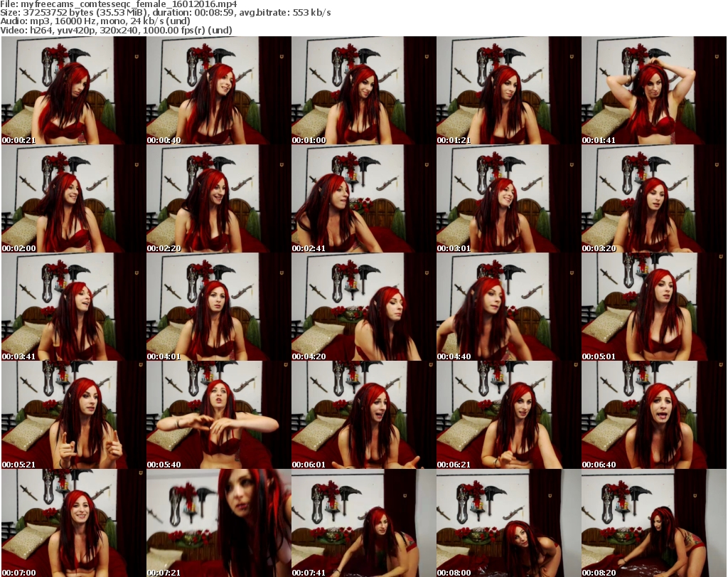728x577 pixels.
Task: Click the Audio mp3 16000 Hz info line
Action: pyautogui.click(x=95, y=21)
